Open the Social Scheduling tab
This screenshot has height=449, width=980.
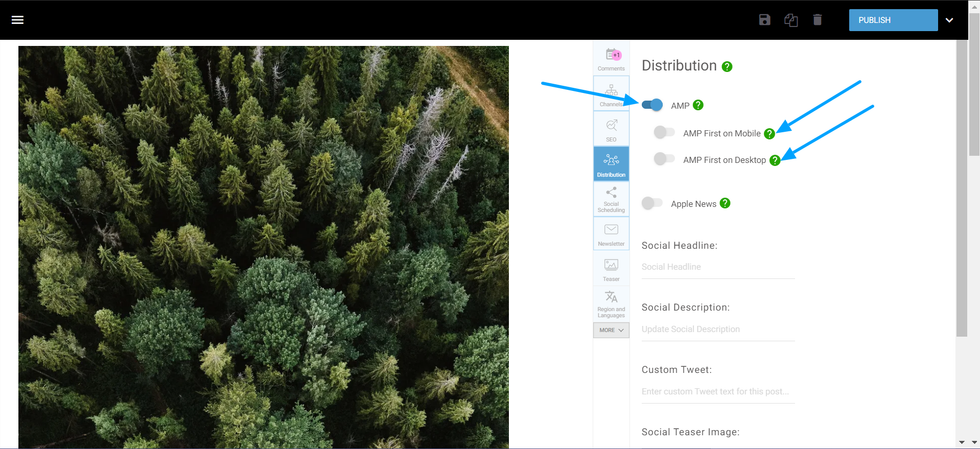(611, 199)
